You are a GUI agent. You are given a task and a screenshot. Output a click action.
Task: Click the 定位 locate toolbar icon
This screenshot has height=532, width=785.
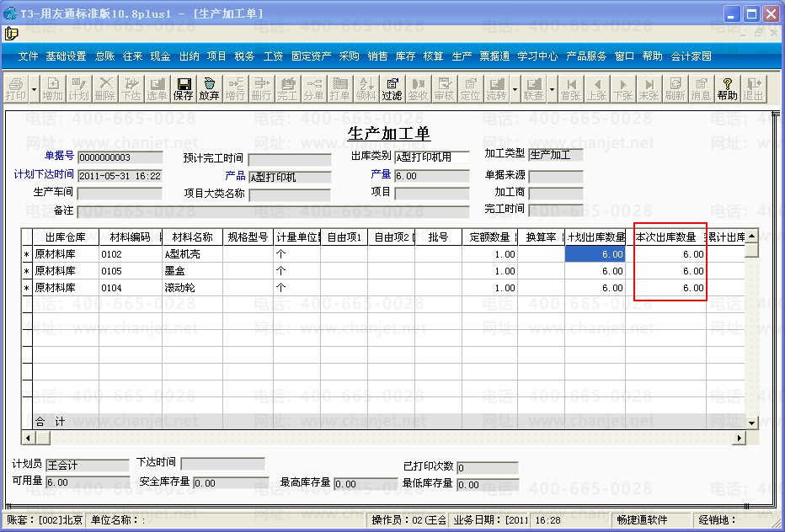[470, 88]
